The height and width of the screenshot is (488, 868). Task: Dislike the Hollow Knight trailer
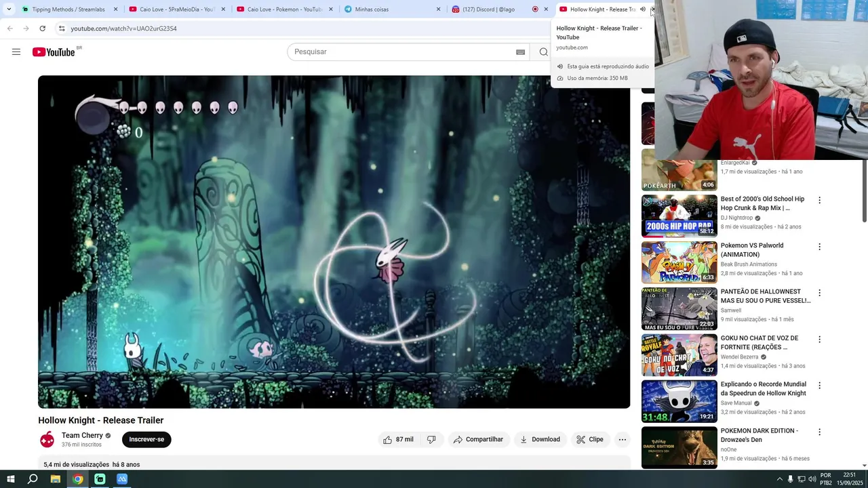(x=431, y=439)
